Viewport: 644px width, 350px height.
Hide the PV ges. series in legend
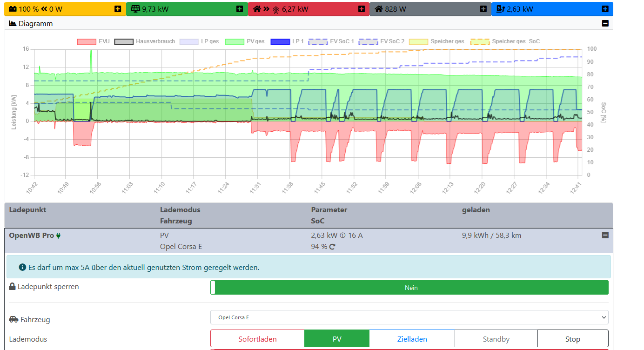[246, 41]
